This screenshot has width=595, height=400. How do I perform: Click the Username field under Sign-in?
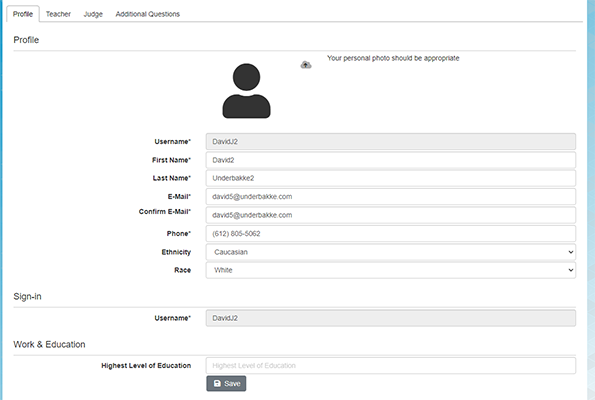click(x=390, y=318)
